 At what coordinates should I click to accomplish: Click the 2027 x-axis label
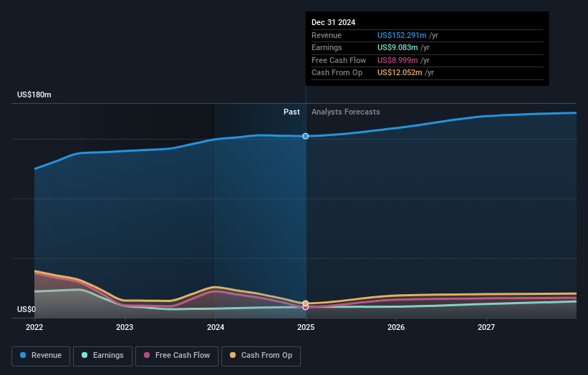[486, 327]
